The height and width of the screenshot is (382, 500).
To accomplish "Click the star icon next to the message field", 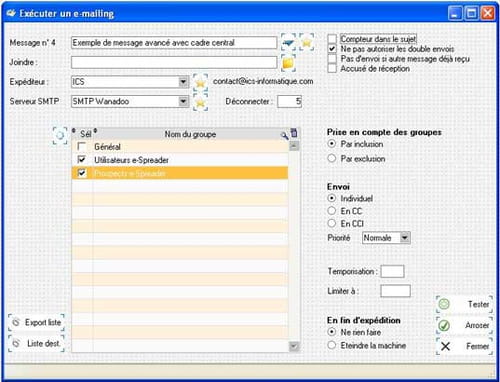I will click(307, 42).
